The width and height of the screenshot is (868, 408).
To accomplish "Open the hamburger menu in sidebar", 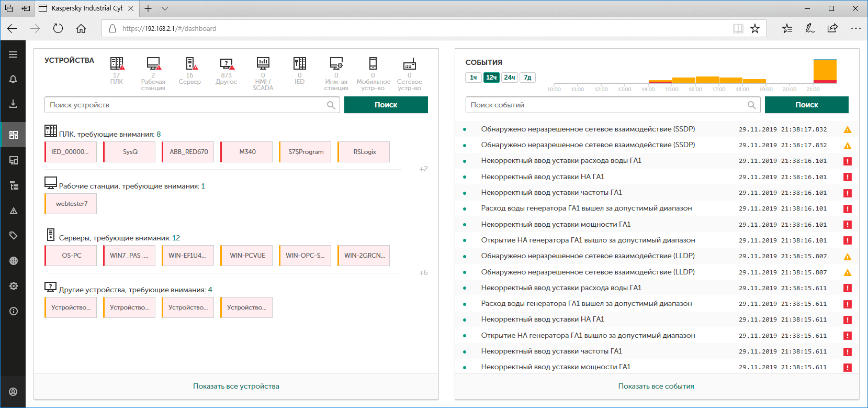I will point(13,54).
